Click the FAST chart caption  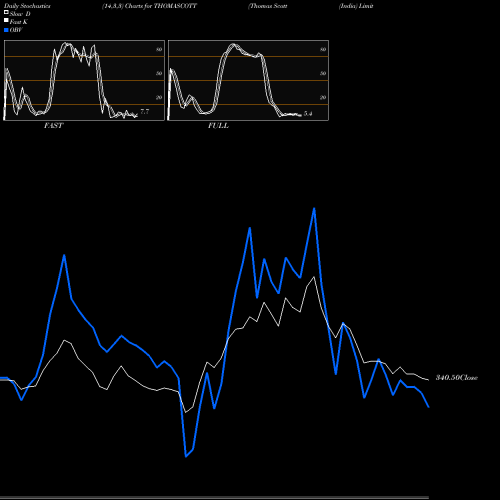click(53, 126)
